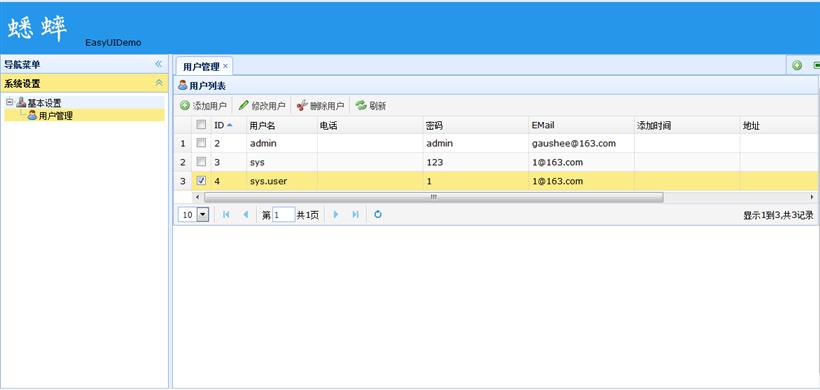The image size is (820, 390).
Task: Collapse the 系统设置 accordion section
Action: coord(158,83)
